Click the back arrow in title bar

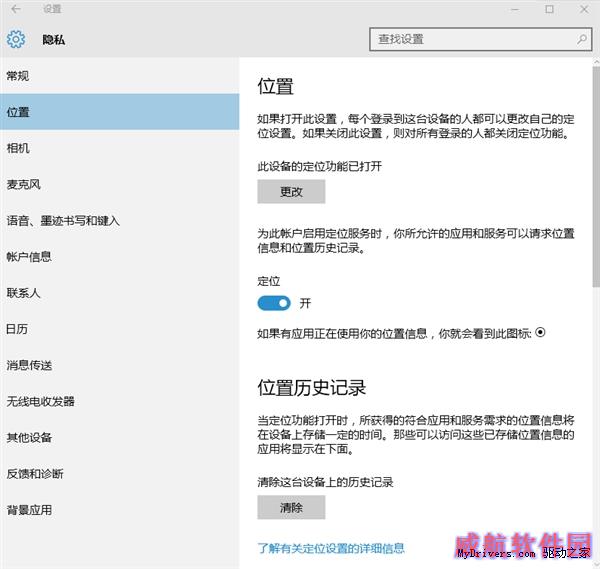coord(16,9)
